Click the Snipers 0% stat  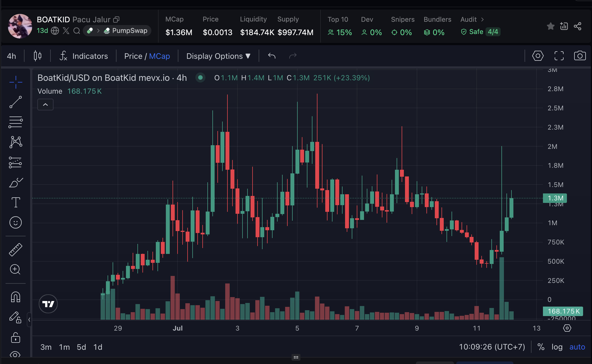402,26
